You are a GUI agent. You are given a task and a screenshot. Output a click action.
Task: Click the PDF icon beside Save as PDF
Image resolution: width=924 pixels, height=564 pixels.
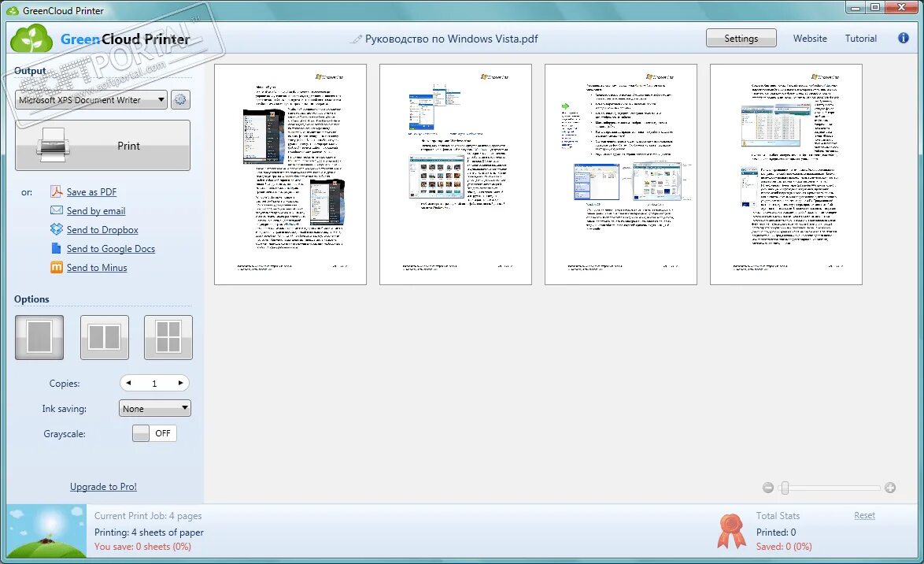[x=57, y=191]
